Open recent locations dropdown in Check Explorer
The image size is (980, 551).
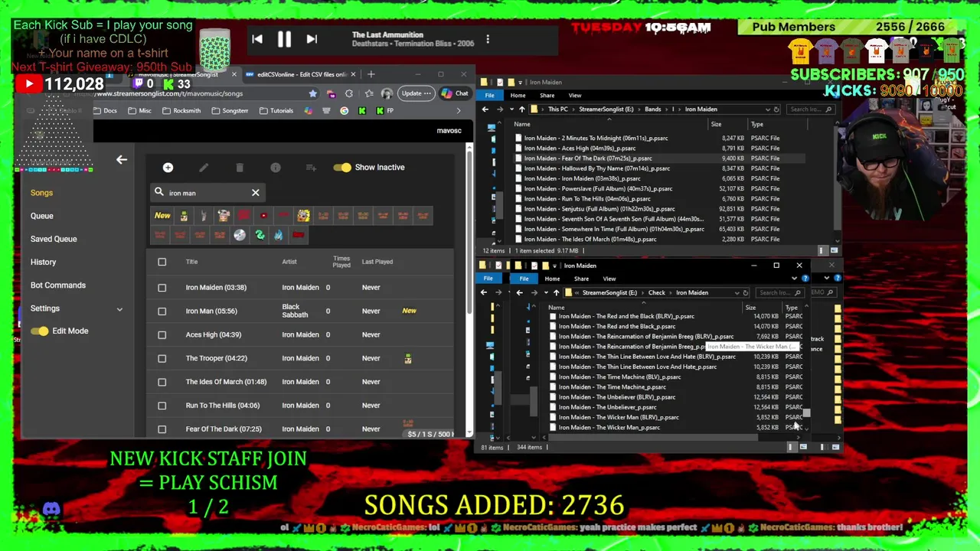545,292
